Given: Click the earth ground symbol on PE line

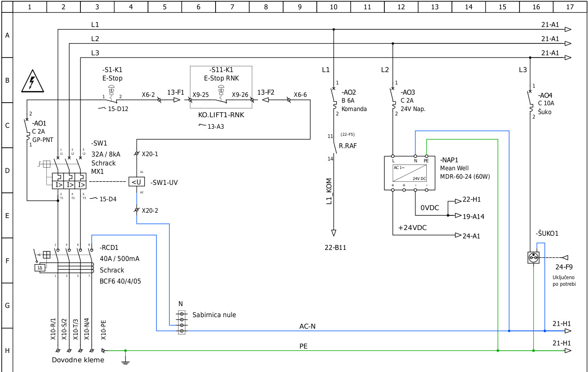Looking at the screenshot, I should pos(125,362).
